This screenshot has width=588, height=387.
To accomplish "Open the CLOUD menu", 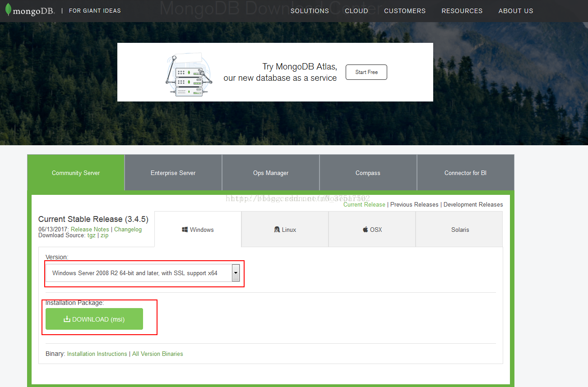I will point(357,11).
